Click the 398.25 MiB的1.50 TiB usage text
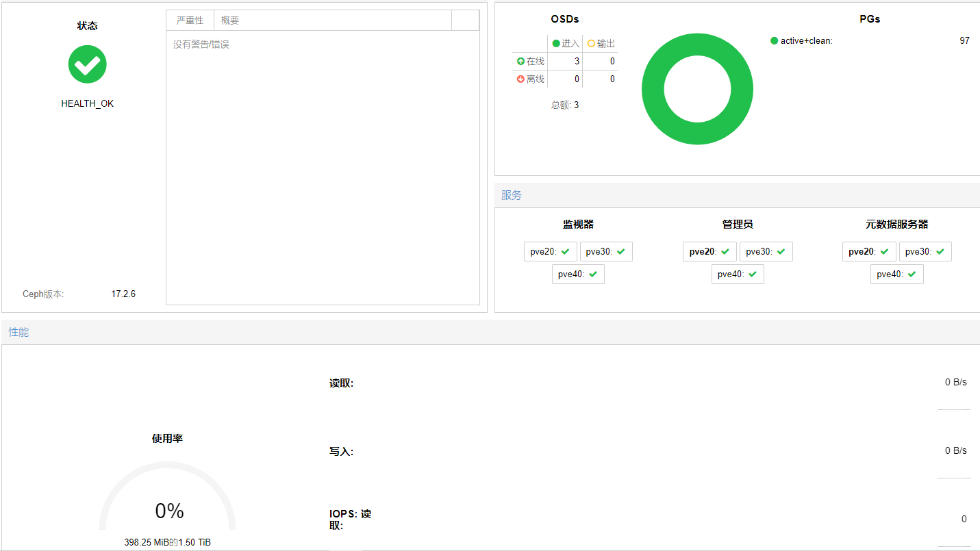Viewport: 980px width, 551px height. tap(167, 542)
